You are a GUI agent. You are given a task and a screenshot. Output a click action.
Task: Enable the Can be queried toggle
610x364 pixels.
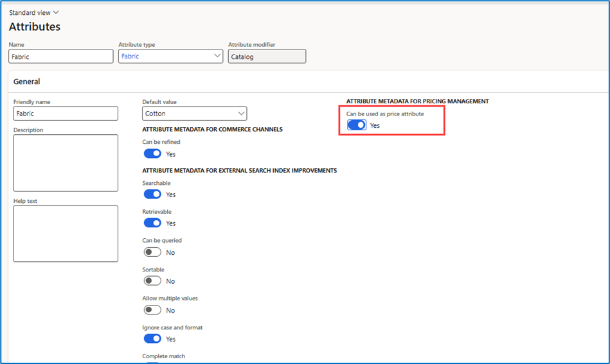click(x=152, y=252)
